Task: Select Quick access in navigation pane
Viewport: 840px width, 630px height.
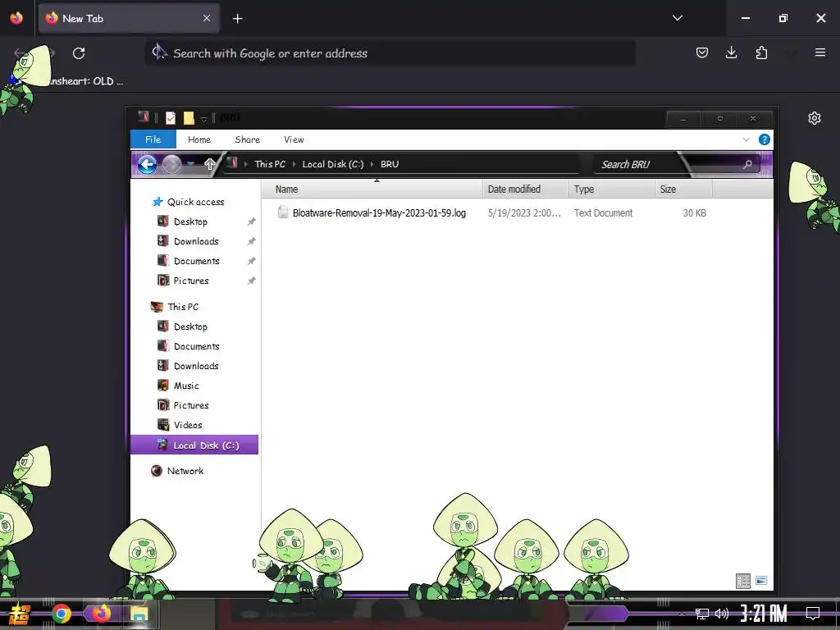Action: [x=195, y=202]
